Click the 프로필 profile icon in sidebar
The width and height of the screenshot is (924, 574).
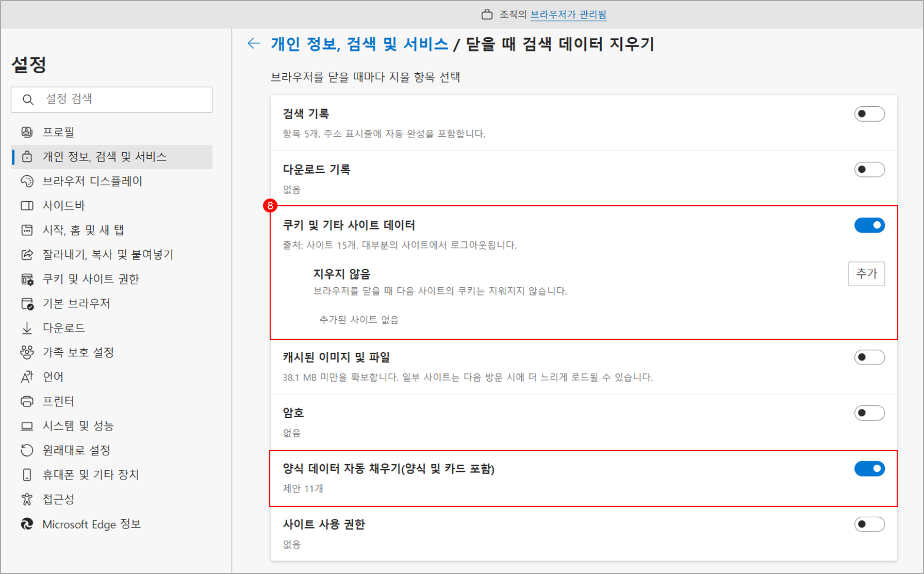pos(27,132)
